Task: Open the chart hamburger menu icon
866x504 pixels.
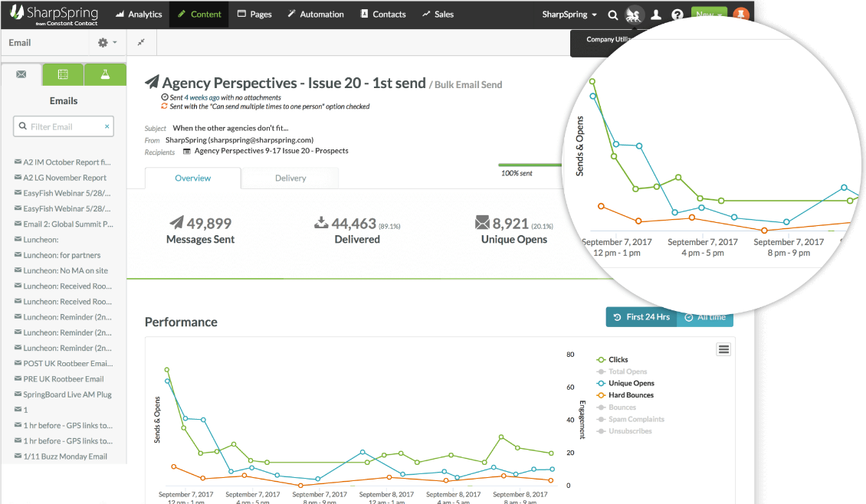Action: (x=723, y=349)
